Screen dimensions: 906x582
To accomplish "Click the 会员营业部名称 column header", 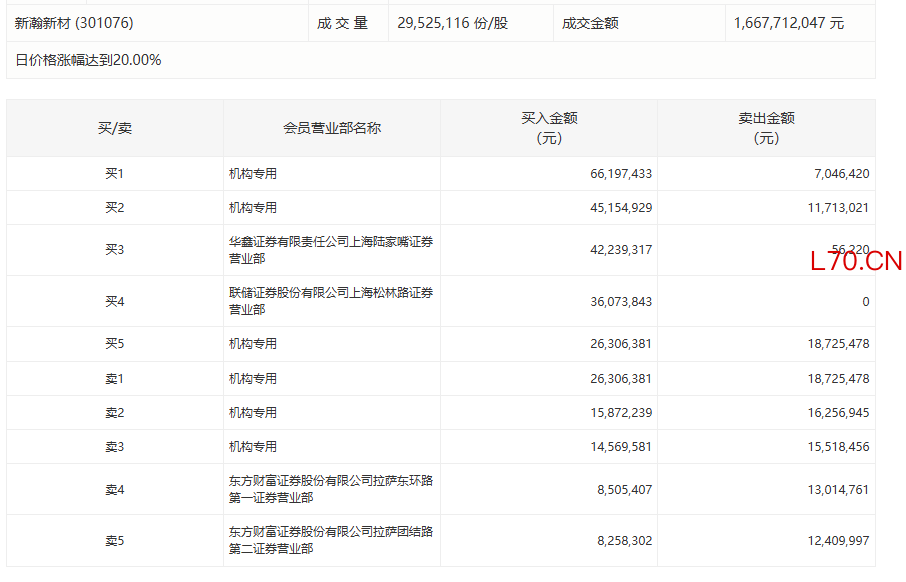I will (332, 128).
